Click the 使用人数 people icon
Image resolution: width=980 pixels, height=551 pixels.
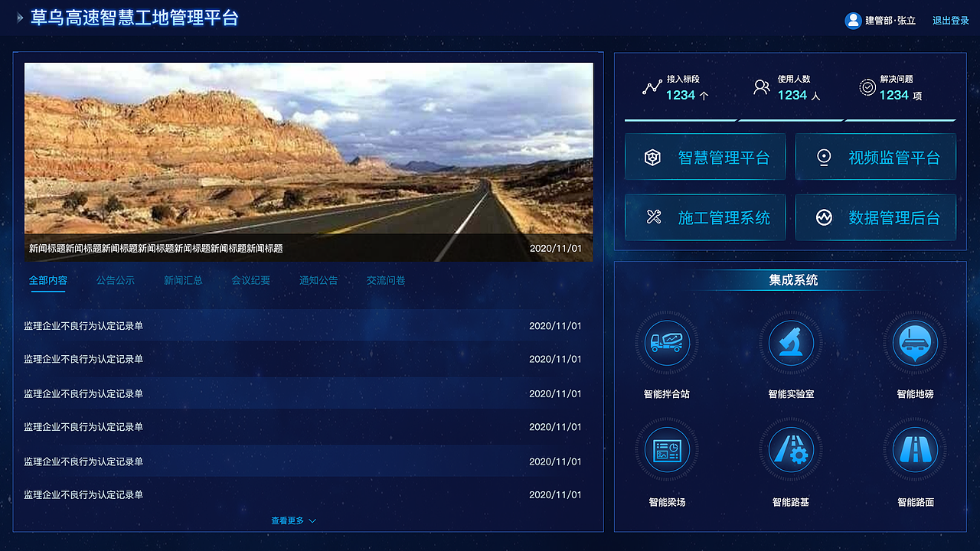coord(761,86)
